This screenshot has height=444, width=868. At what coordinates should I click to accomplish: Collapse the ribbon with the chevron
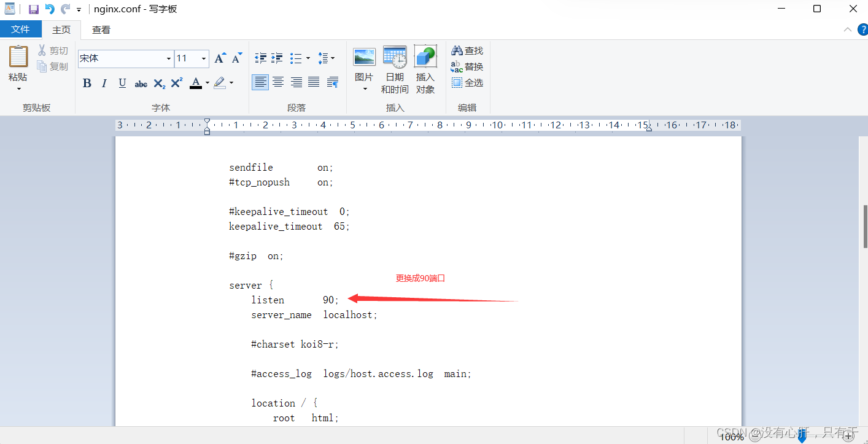tap(848, 29)
